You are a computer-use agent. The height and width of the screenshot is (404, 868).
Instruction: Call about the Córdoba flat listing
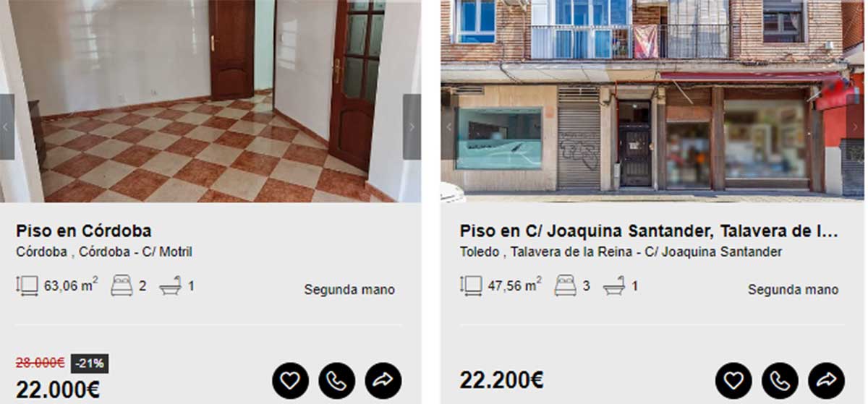click(x=337, y=380)
